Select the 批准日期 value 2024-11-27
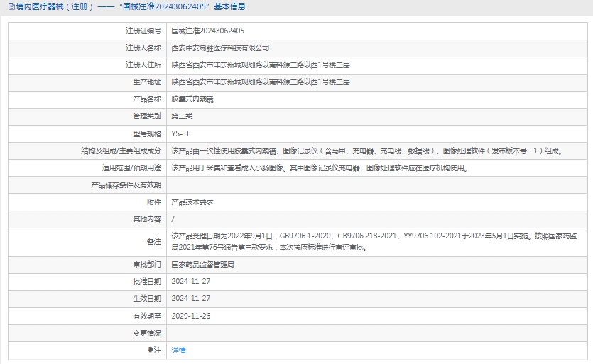The height and width of the screenshot is (364, 593). 191,281
